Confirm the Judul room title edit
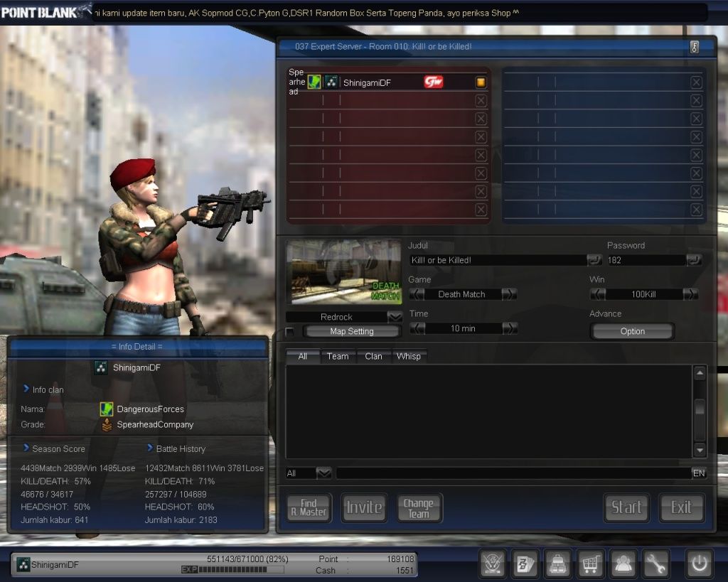728x582 pixels. pos(594,260)
